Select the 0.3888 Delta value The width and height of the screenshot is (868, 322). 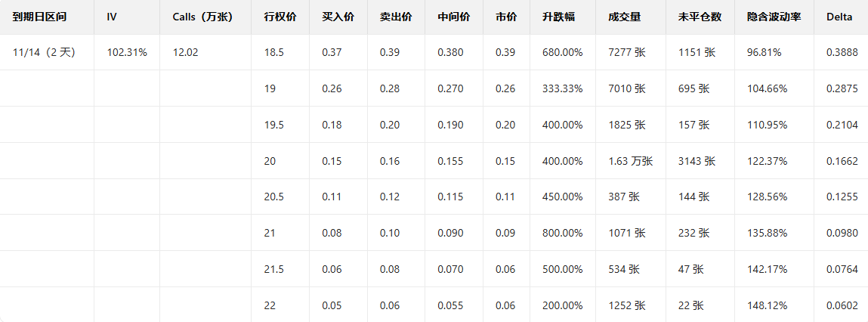tap(842, 52)
